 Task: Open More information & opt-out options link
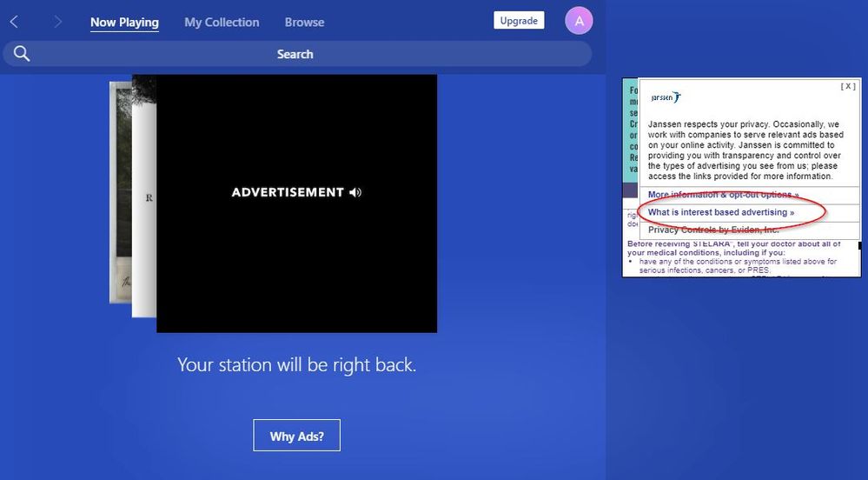click(723, 195)
